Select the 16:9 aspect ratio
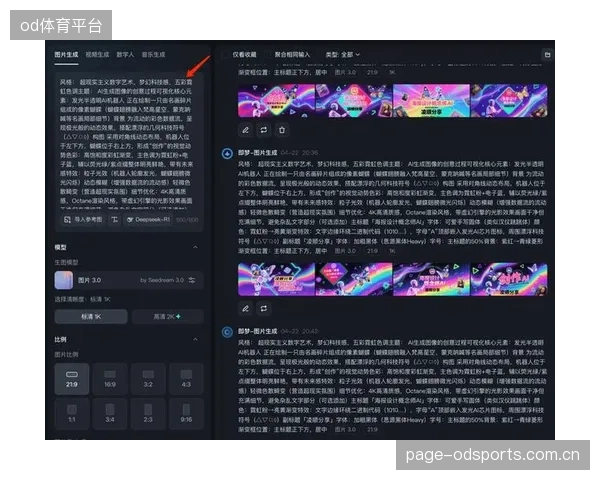 (x=110, y=379)
